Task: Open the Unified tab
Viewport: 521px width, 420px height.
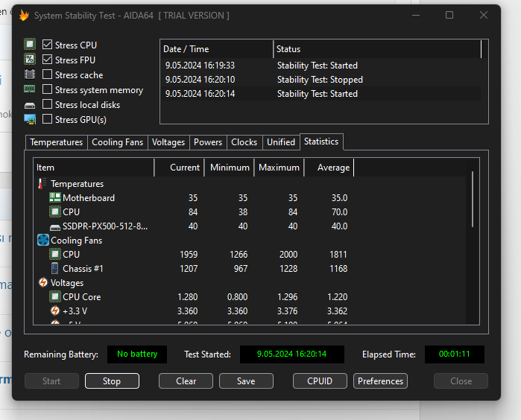Action: tap(281, 142)
